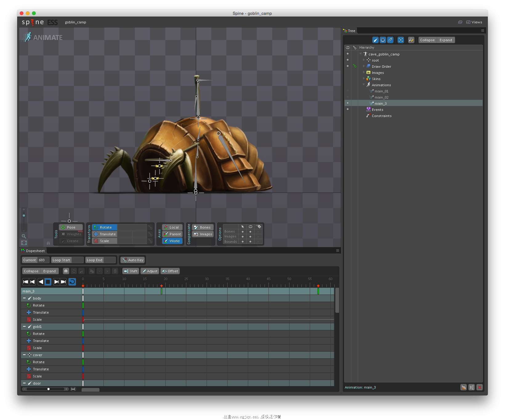
Task: Select the Scale transform tool
Action: [x=104, y=241]
